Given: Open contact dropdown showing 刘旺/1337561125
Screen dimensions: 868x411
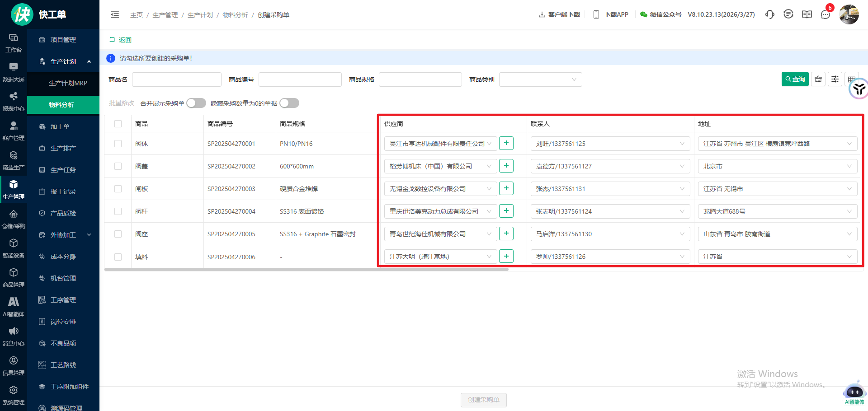Looking at the screenshot, I should [x=610, y=144].
